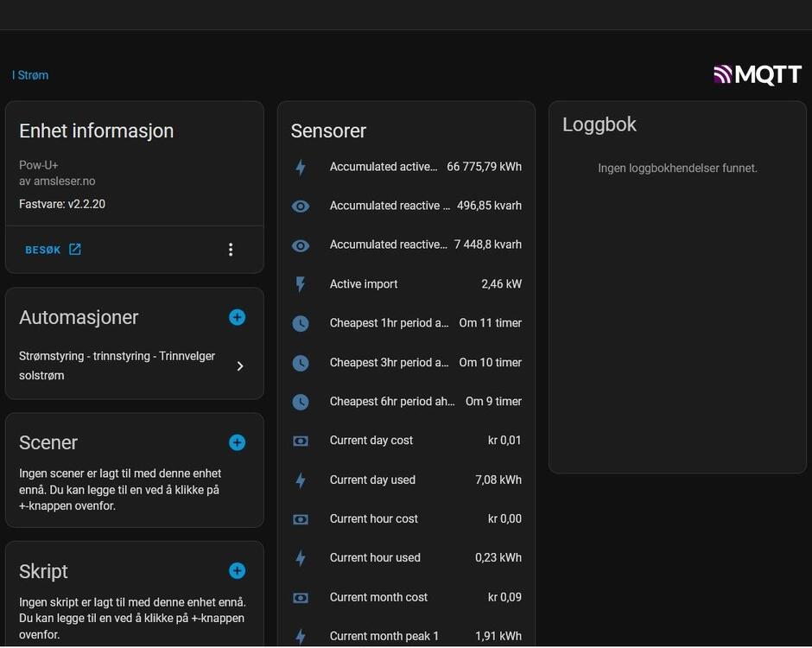Open the Current month peak 1 sensor
Image resolution: width=812 pixels, height=648 pixels.
pos(406,636)
